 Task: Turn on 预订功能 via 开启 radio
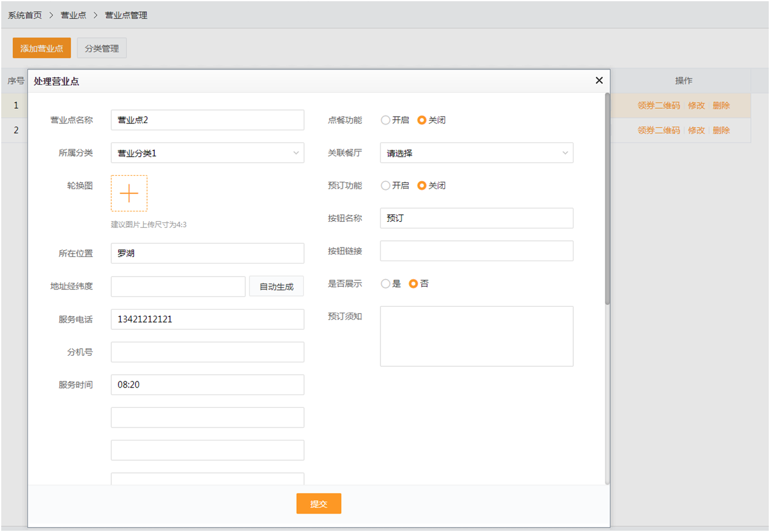tap(386, 186)
